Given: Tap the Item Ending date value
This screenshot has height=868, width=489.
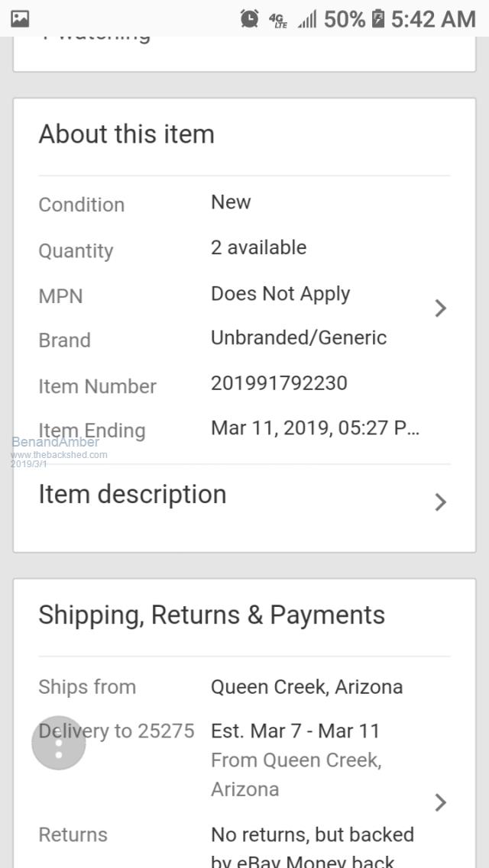Looking at the screenshot, I should pos(315,428).
